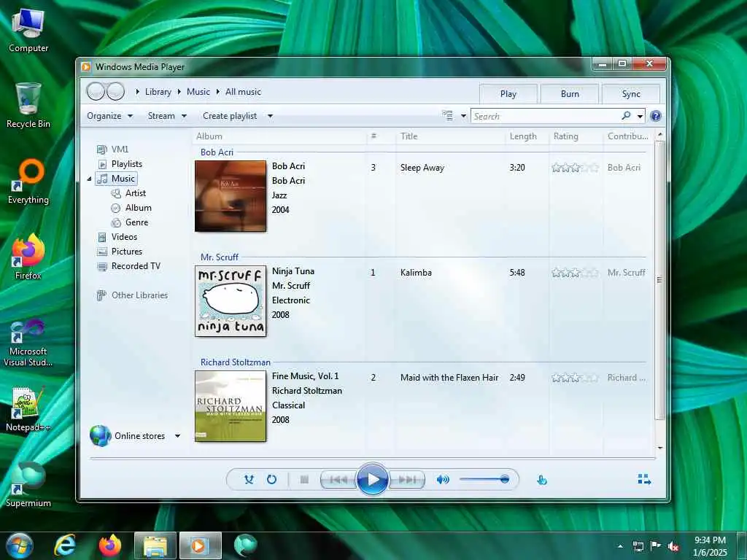Open the Organize menu
This screenshot has height=560, width=747.
pos(109,116)
